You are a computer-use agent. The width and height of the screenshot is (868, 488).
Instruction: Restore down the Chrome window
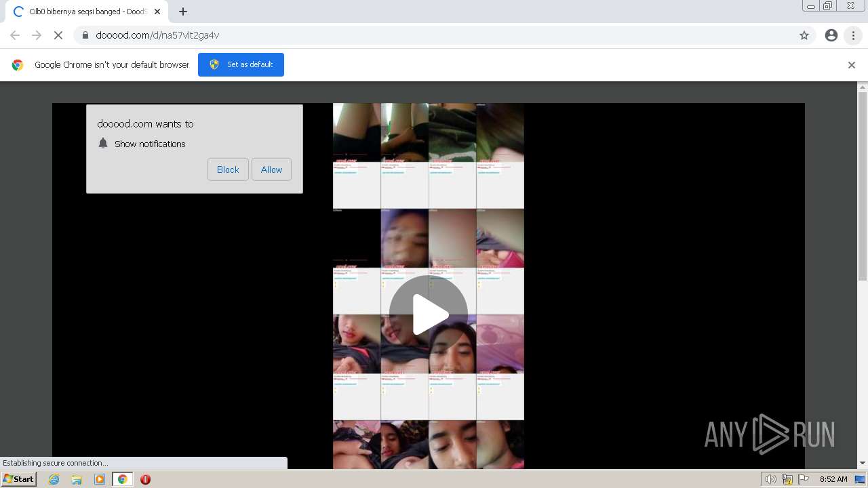828,6
